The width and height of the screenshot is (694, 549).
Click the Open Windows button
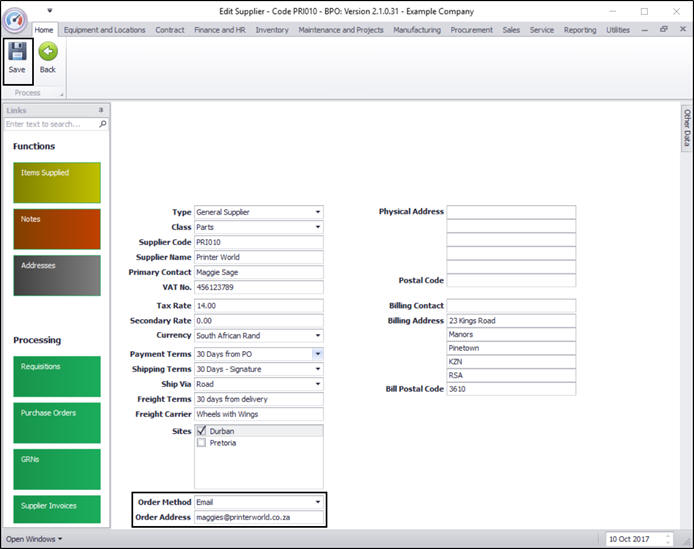[x=33, y=540]
